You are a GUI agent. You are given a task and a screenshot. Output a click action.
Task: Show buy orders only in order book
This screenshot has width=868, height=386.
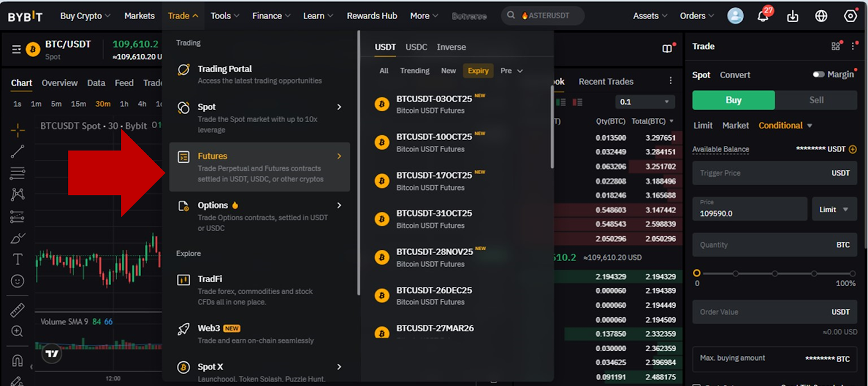coord(561,102)
